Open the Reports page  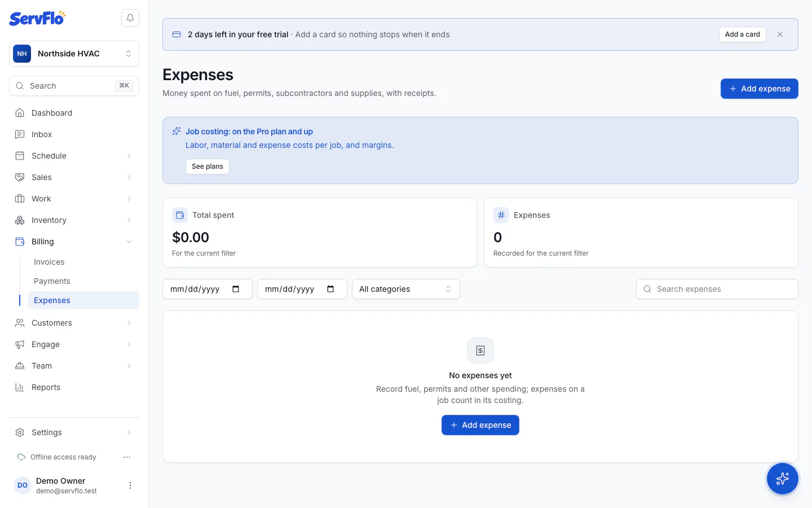(74, 387)
